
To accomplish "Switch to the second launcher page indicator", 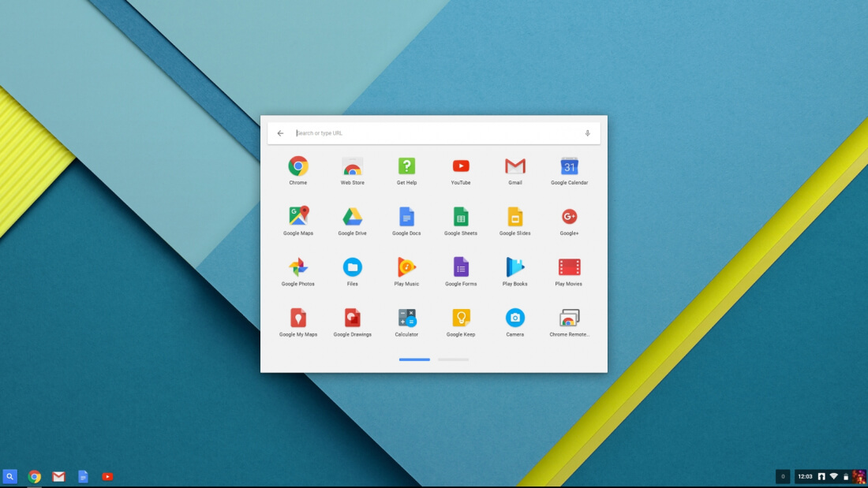I will pos(454,359).
